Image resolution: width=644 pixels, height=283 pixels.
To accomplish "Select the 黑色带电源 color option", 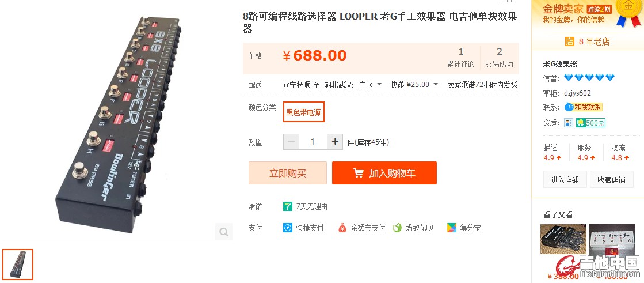I will point(304,112).
